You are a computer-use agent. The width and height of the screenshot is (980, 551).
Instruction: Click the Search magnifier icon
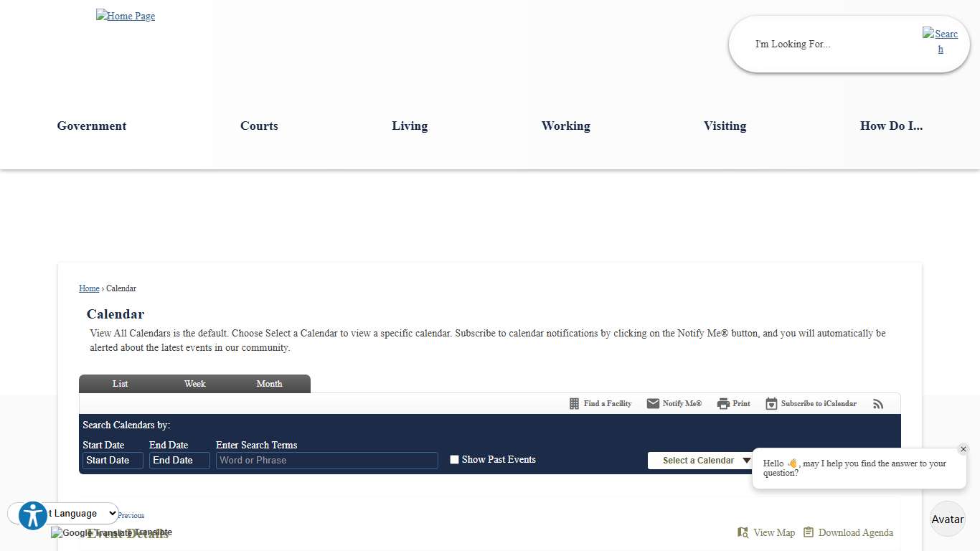pos(940,42)
